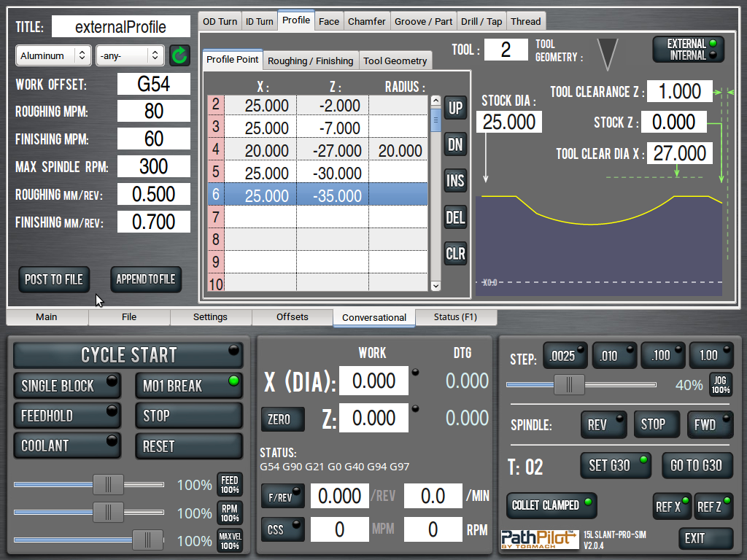Reset feed override with FEED 100%

click(x=230, y=485)
